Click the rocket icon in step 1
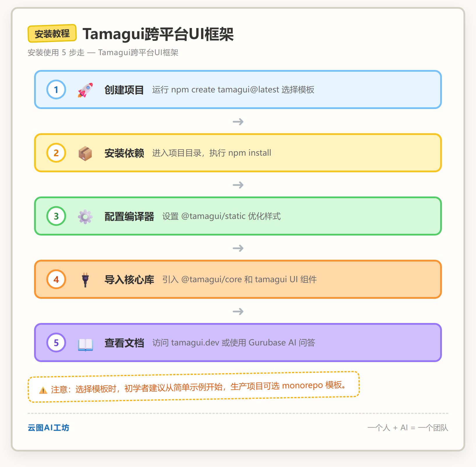This screenshot has width=476, height=467. click(x=85, y=90)
